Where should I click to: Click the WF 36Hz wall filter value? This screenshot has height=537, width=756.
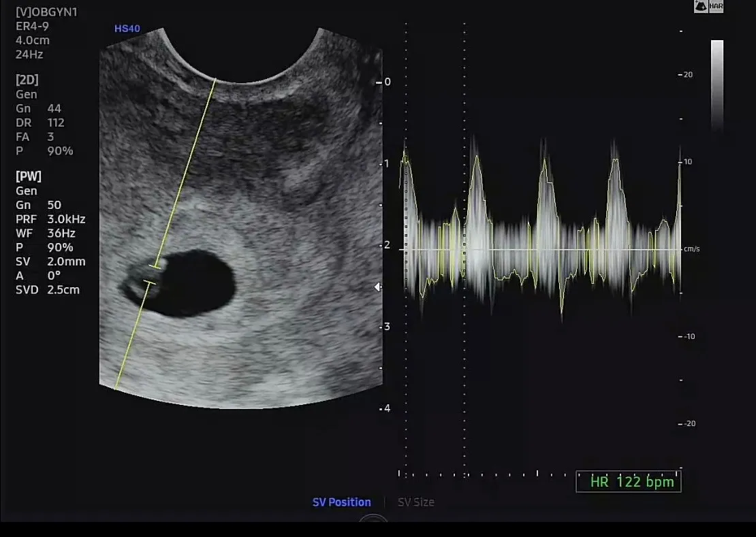61,233
